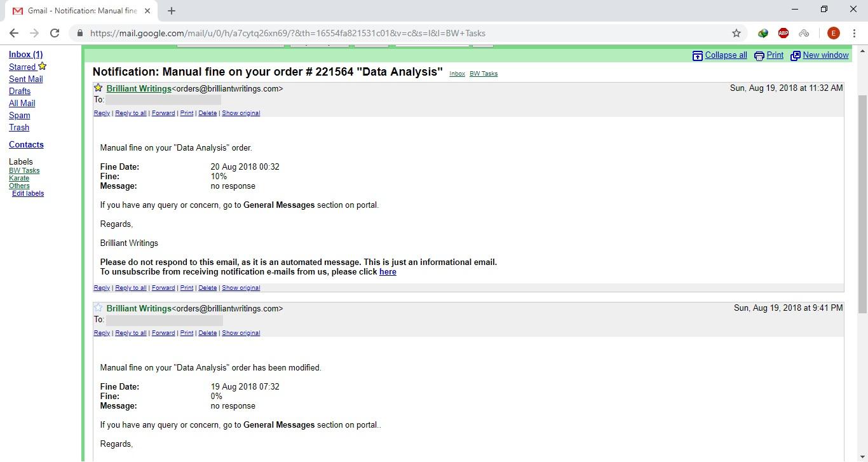Click the vertical page scrollbar thumb
Viewport: 868px width, 462px height.
coord(862,203)
